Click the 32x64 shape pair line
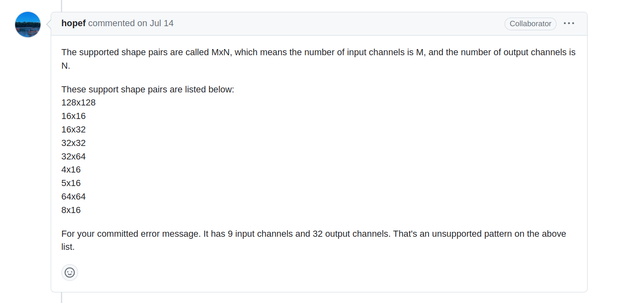Image resolution: width=644 pixels, height=303 pixels. coord(74,157)
